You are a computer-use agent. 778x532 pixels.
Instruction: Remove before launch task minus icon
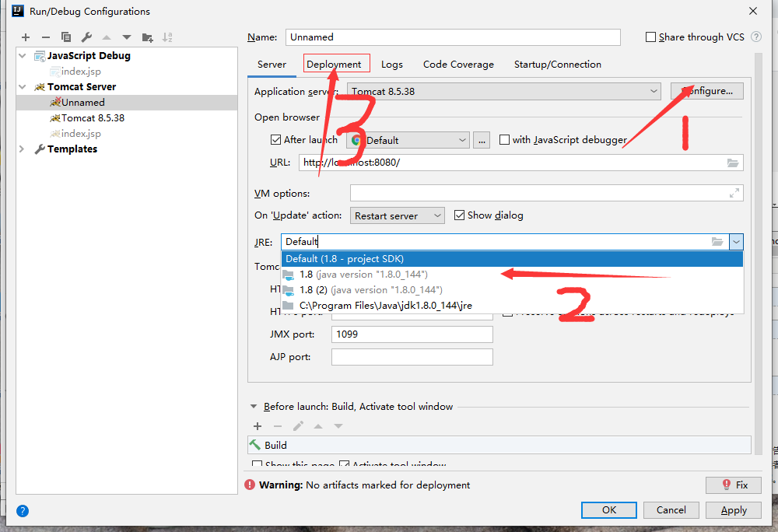(x=278, y=426)
